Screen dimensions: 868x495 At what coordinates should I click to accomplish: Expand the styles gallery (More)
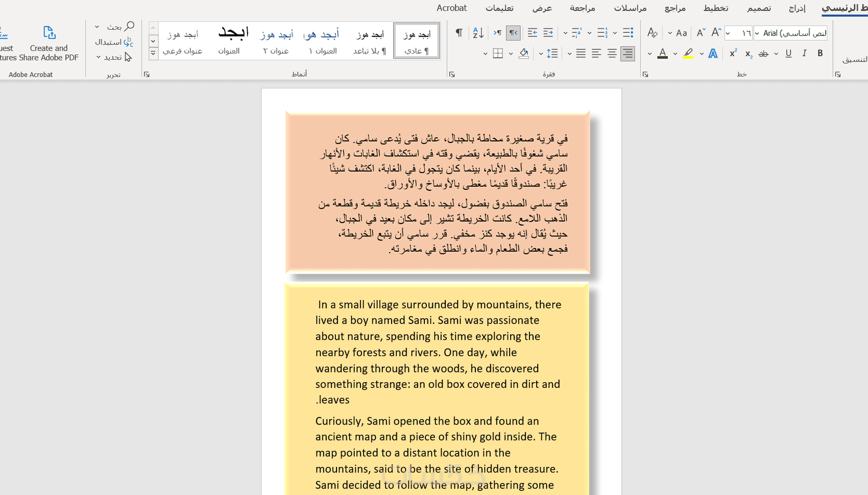click(x=153, y=53)
